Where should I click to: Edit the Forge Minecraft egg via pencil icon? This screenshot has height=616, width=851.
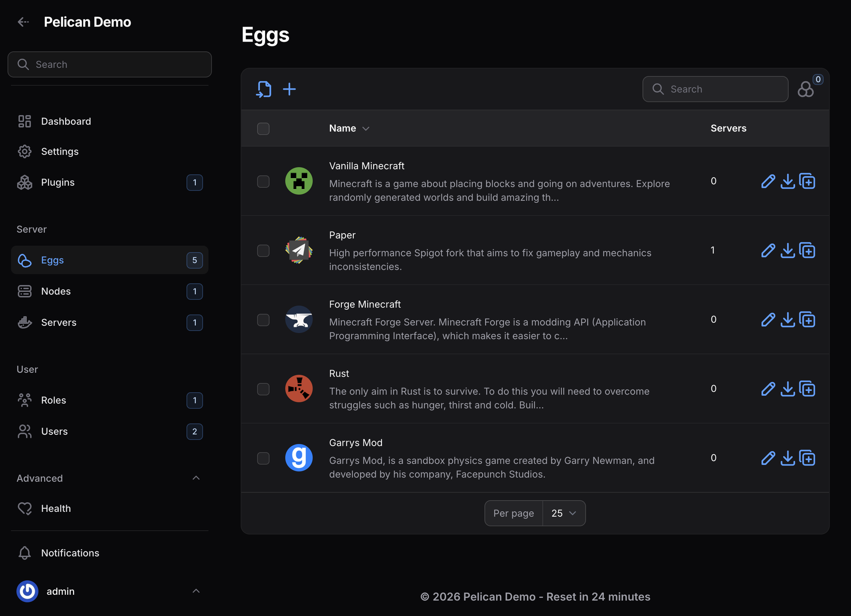[x=768, y=320]
